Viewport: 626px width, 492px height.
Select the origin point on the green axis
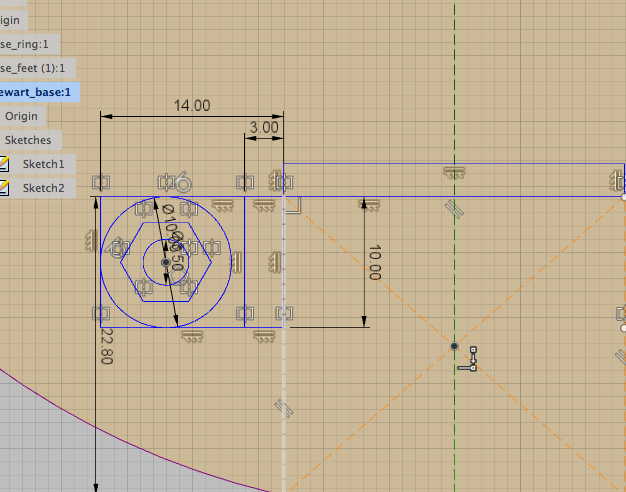(454, 346)
